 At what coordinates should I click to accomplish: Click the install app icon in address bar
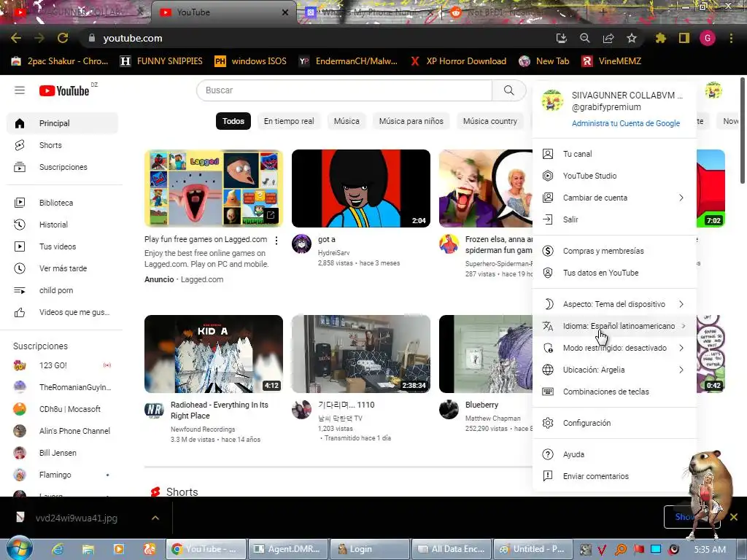tap(562, 38)
